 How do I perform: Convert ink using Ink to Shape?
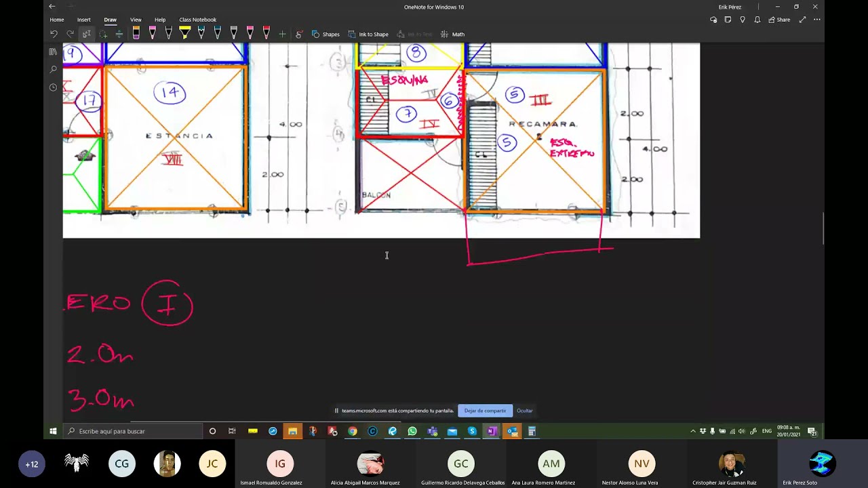[x=368, y=34]
